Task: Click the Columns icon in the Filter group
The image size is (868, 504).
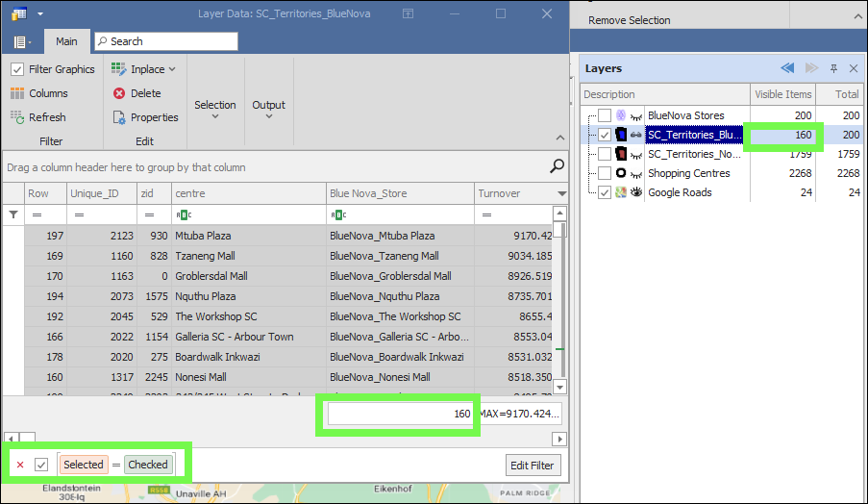Action: (x=17, y=93)
